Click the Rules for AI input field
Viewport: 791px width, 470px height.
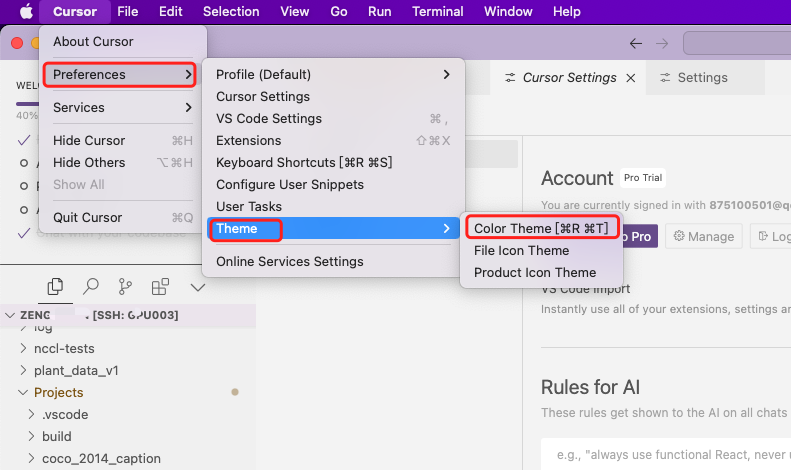pos(668,454)
